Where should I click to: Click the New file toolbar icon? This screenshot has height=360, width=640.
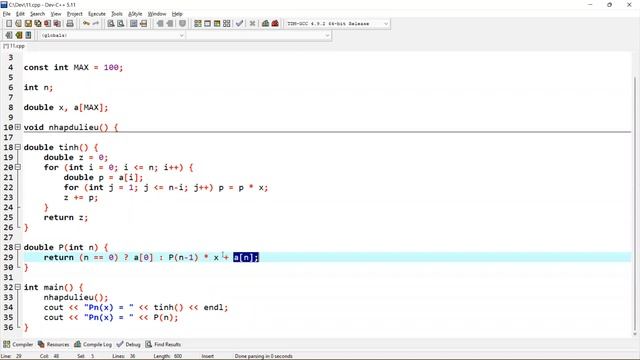pyautogui.click(x=9, y=24)
